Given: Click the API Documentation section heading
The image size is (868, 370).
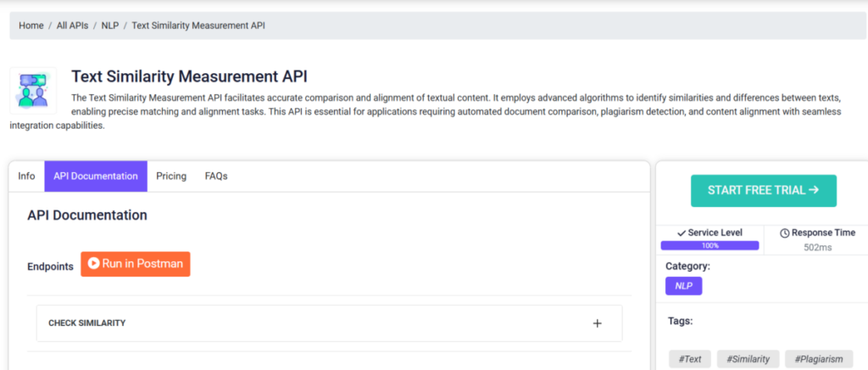Looking at the screenshot, I should pyautogui.click(x=87, y=216).
